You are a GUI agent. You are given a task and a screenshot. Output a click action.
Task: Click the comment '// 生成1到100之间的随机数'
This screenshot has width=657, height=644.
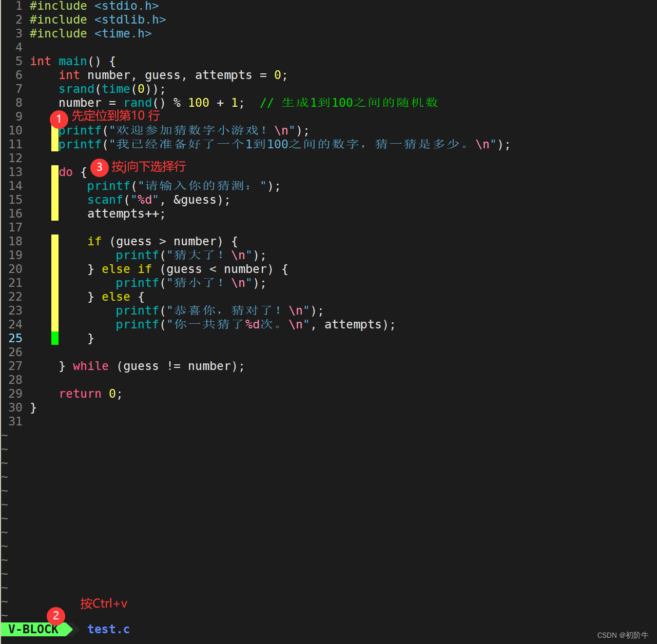(349, 103)
